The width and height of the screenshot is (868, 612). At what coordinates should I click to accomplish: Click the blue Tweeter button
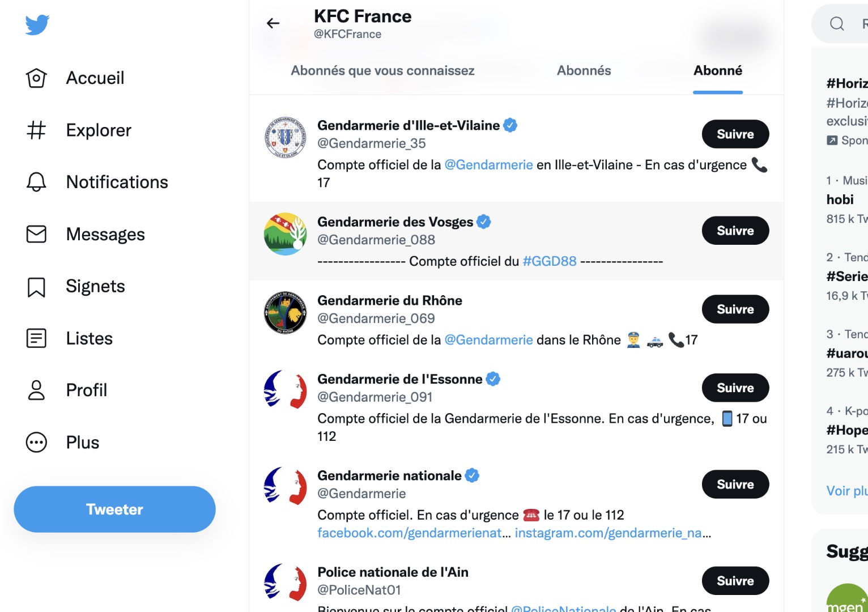click(x=114, y=509)
